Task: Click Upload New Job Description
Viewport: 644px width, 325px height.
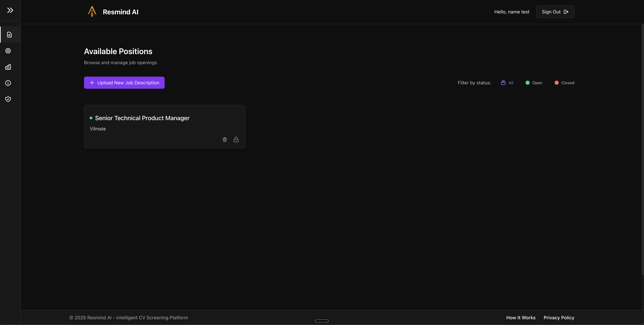Action: pos(124,83)
